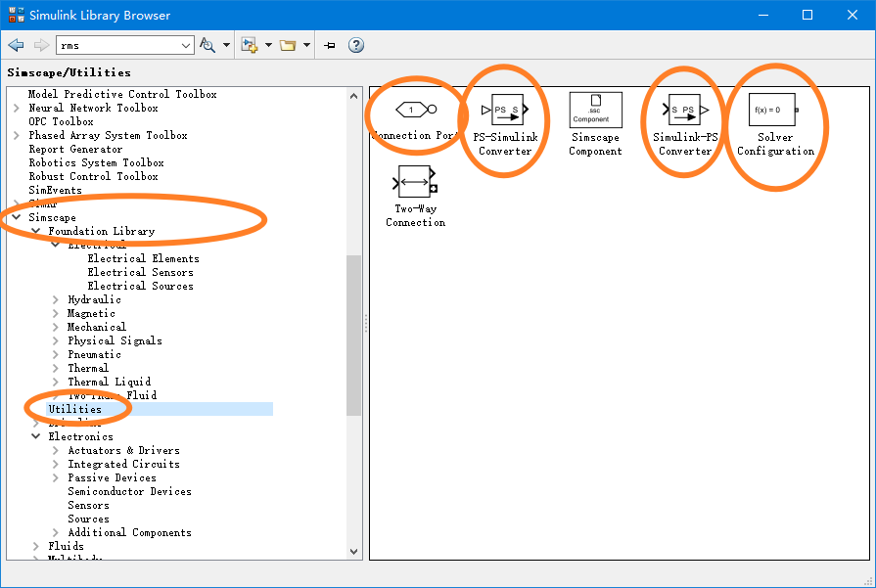Image resolution: width=876 pixels, height=588 pixels.
Task: Expand the Thermal Liquid node
Action: click(56, 382)
